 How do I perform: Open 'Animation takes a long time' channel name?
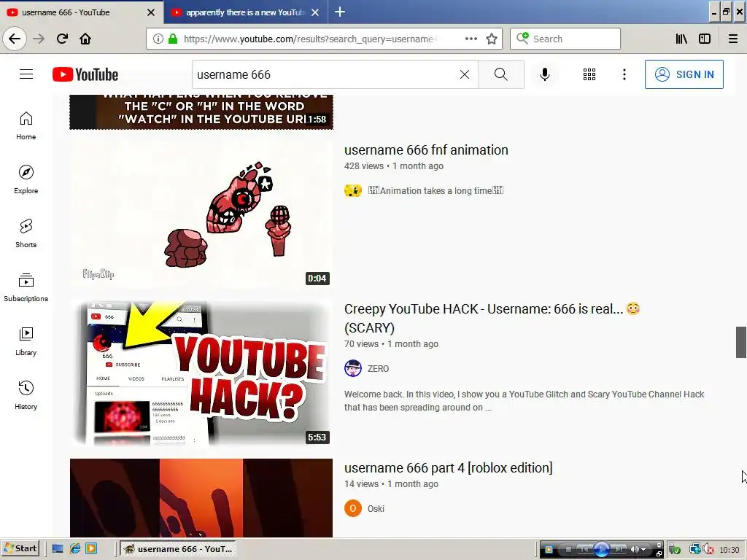(436, 190)
